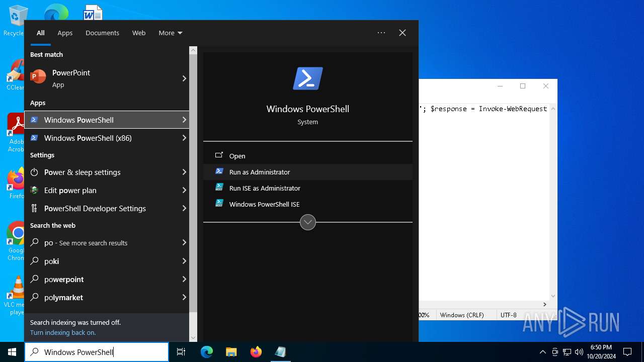
Task: Close the search panel with X
Action: pyautogui.click(x=403, y=33)
